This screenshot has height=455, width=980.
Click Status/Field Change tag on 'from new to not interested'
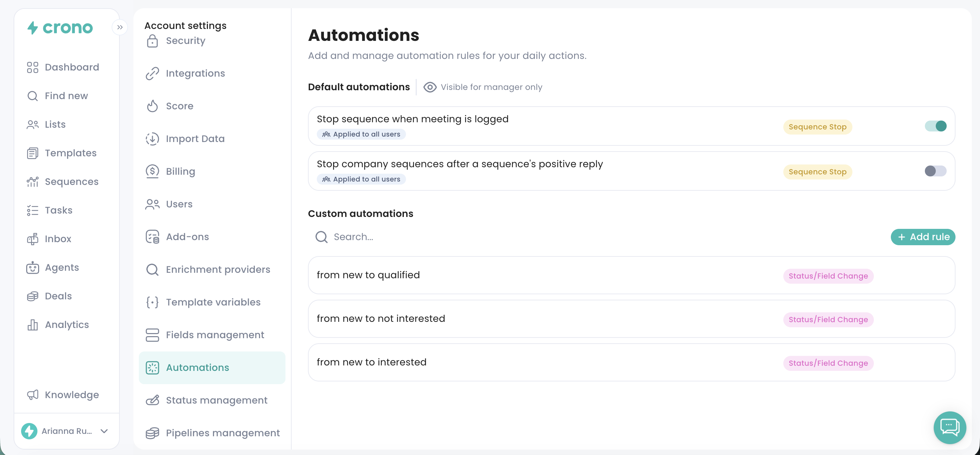[x=828, y=320]
